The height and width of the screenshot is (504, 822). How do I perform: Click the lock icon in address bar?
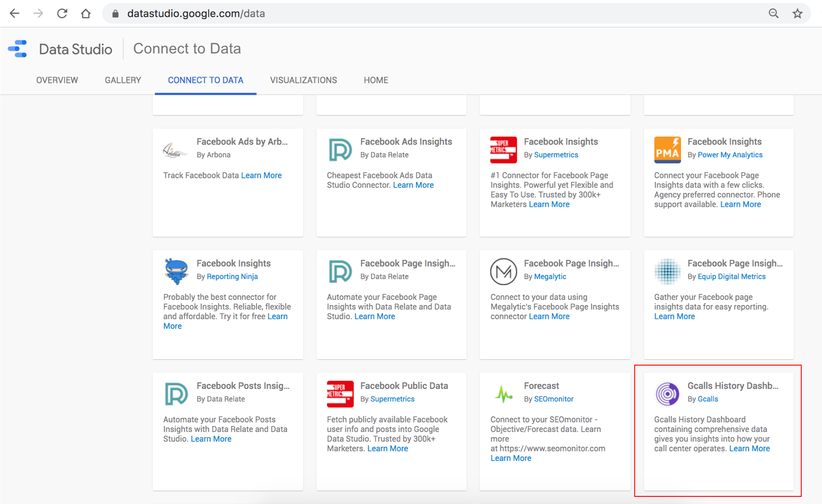coord(115,14)
